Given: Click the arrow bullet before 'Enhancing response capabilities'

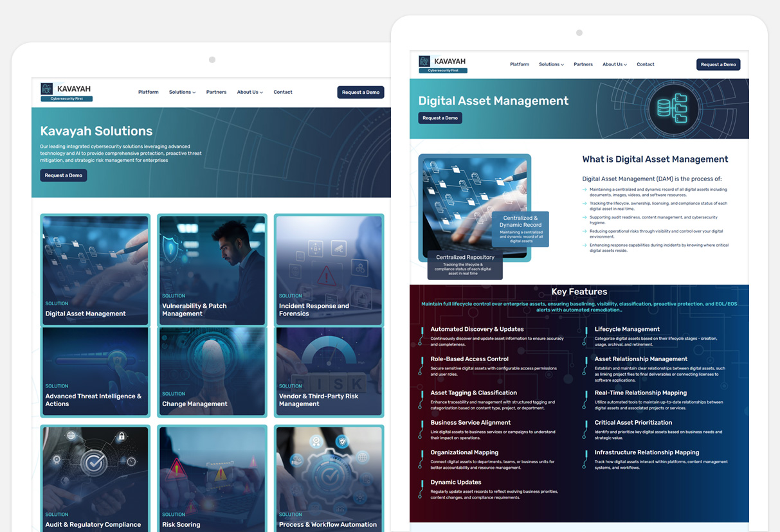Looking at the screenshot, I should [585, 245].
